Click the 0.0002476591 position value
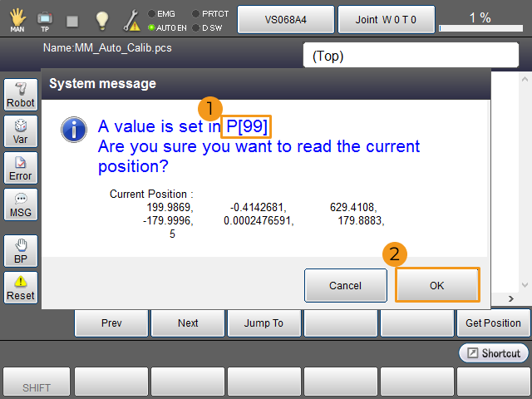 click(259, 221)
